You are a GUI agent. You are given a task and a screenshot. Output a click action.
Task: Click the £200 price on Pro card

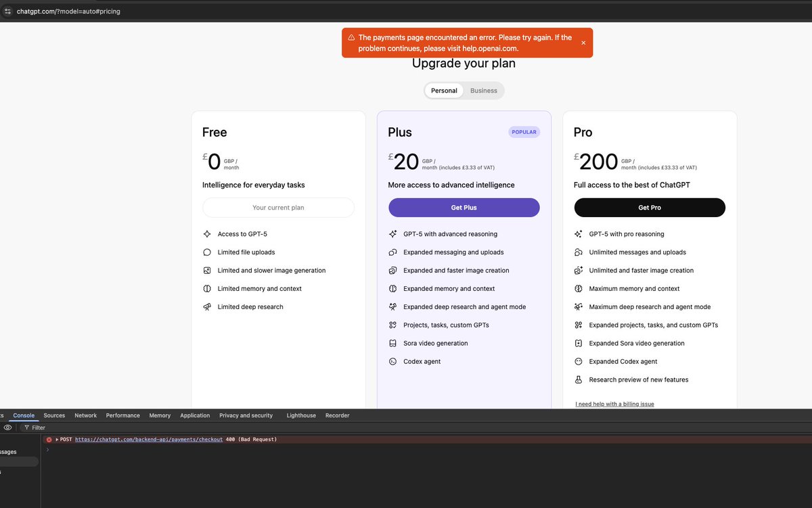[x=596, y=162]
